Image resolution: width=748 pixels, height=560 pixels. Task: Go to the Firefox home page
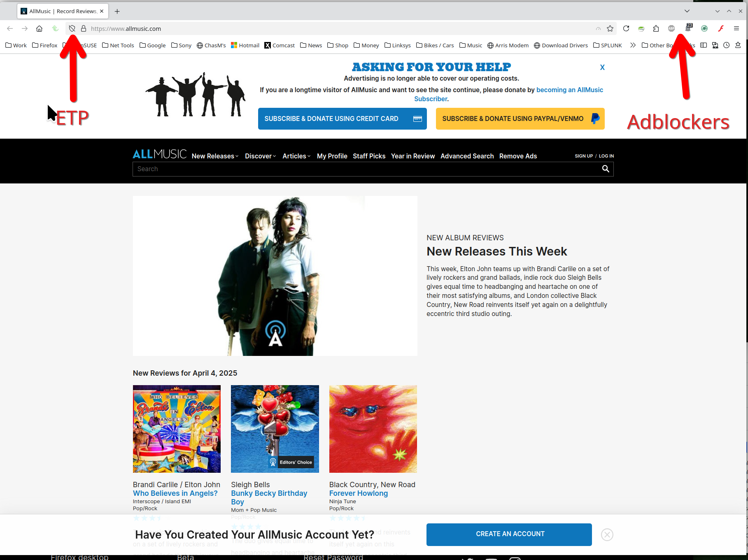(x=39, y=28)
